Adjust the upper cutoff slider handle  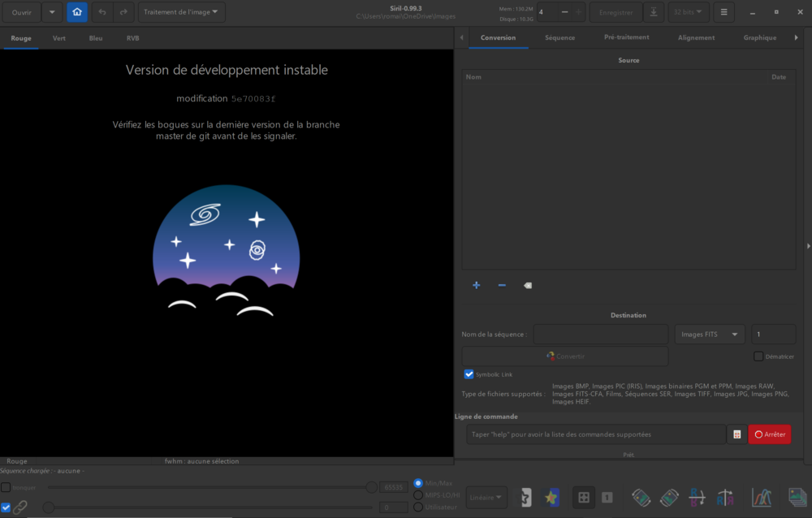pyautogui.click(x=371, y=487)
